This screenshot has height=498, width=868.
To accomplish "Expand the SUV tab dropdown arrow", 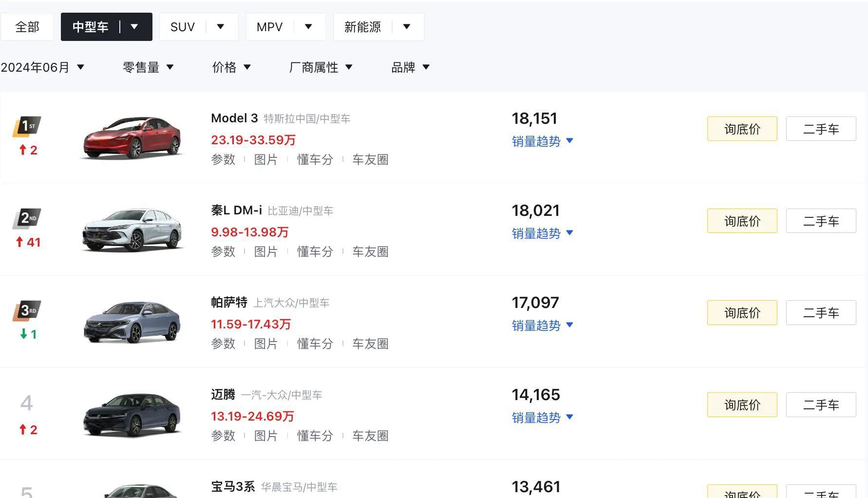I will pos(221,27).
